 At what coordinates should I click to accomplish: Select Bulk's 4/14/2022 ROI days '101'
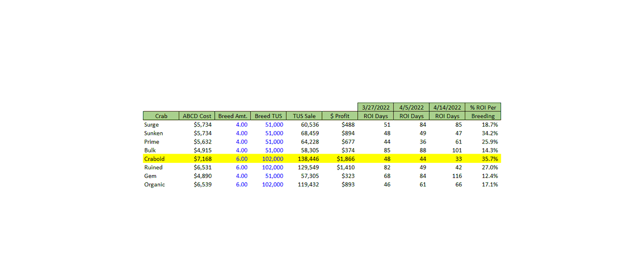pyautogui.click(x=457, y=150)
